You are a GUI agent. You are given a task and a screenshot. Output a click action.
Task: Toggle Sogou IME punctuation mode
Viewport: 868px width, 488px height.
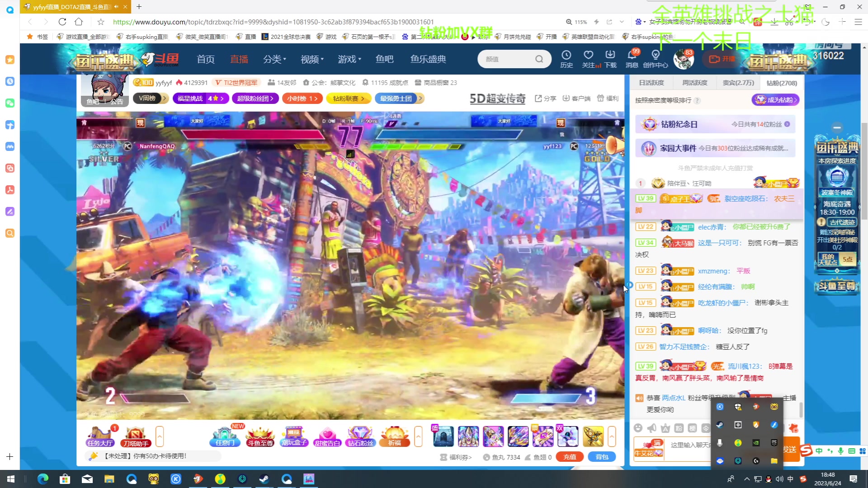pyautogui.click(x=830, y=450)
